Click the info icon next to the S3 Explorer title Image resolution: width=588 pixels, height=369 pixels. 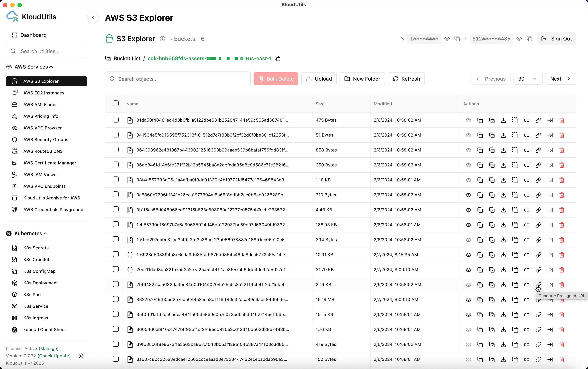[162, 39]
